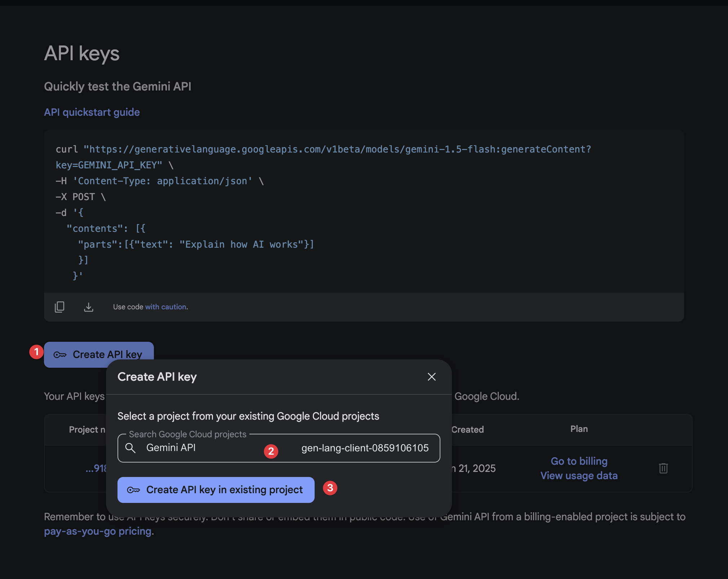Screen dimensions: 728x579
Task: Focus the Search Google Cloud projects field
Action: coord(279,448)
